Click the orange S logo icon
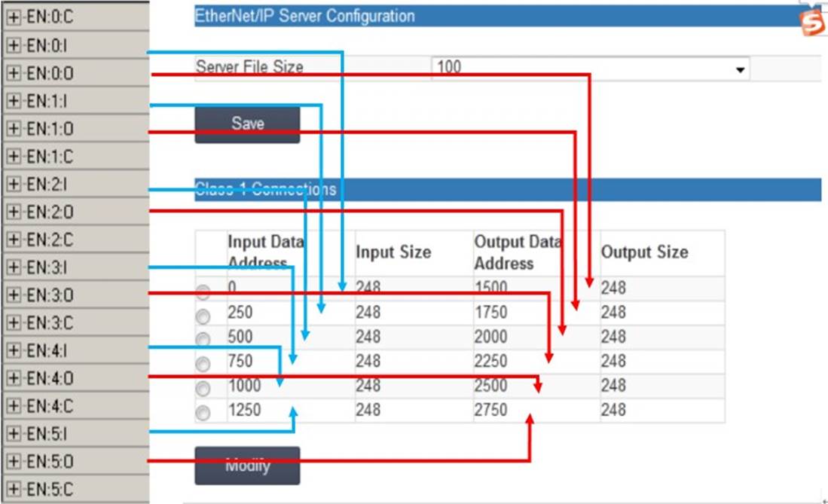Image resolution: width=828 pixels, height=504 pixels. 812,22
